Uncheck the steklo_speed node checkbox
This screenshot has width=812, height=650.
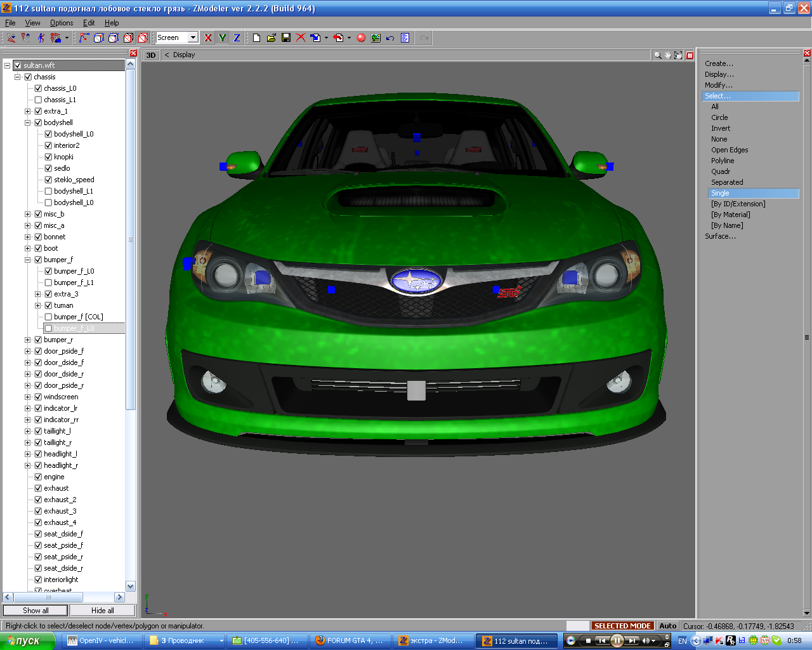point(48,180)
